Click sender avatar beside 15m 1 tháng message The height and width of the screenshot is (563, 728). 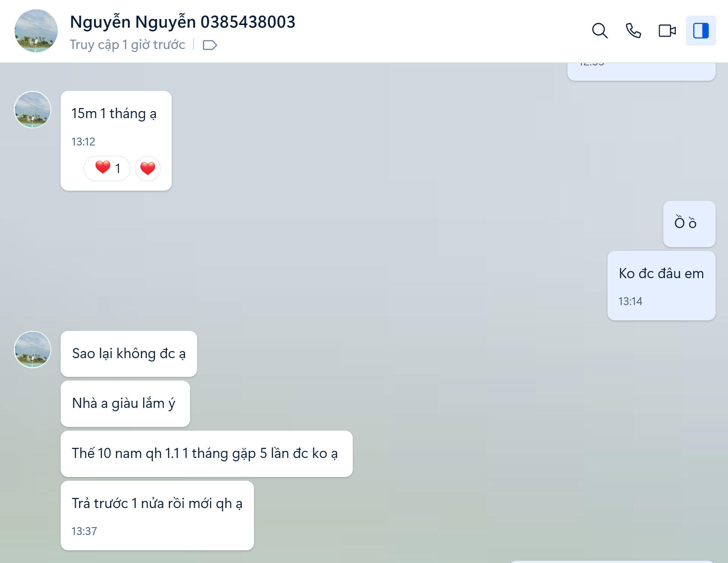tap(33, 110)
